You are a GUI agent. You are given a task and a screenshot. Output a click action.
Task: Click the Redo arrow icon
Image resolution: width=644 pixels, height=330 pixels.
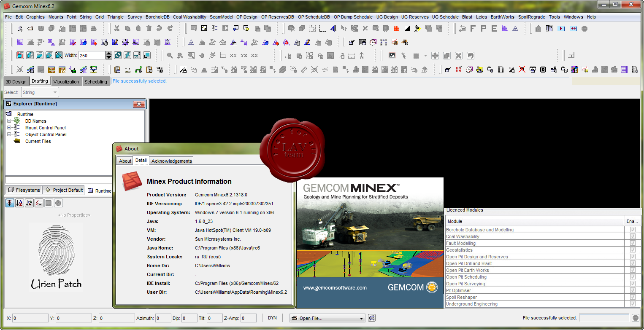pos(170,29)
